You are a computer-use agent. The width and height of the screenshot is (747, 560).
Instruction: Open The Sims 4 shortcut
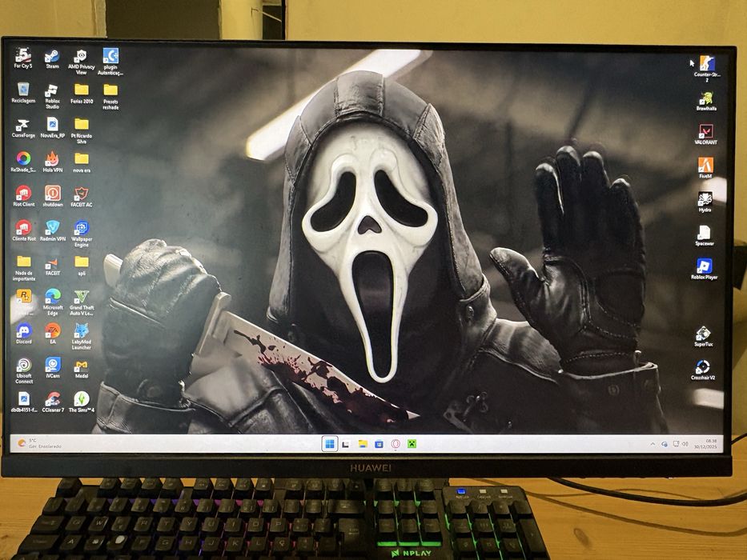[82, 402]
